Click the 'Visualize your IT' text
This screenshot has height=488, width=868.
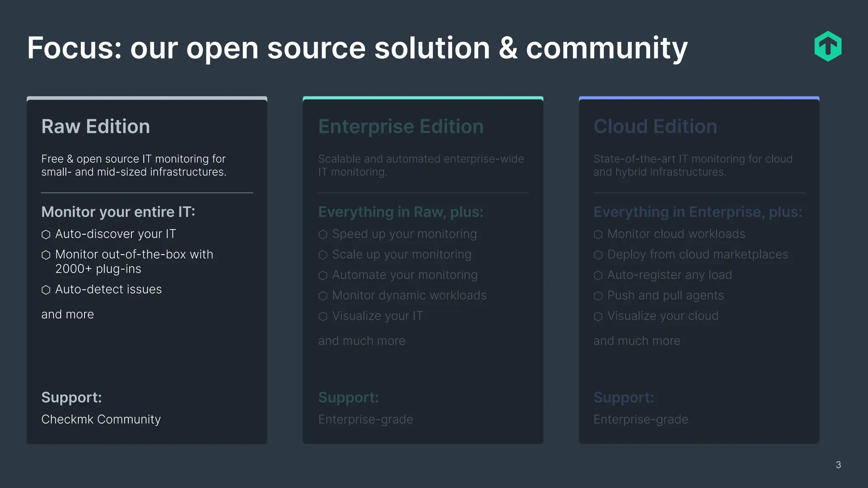(x=378, y=316)
